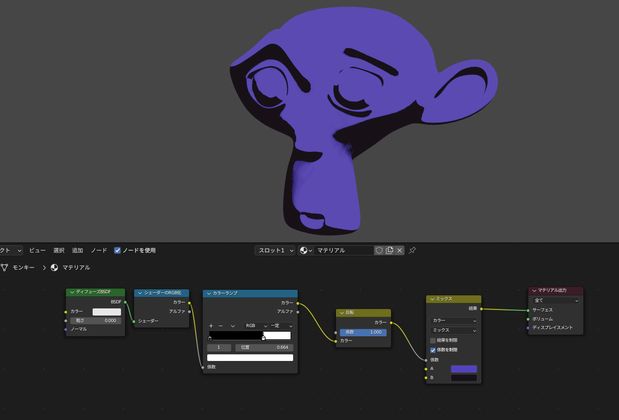619x420 pixels.
Task: Toggle the pin icon in node editor header
Action: (x=412, y=250)
